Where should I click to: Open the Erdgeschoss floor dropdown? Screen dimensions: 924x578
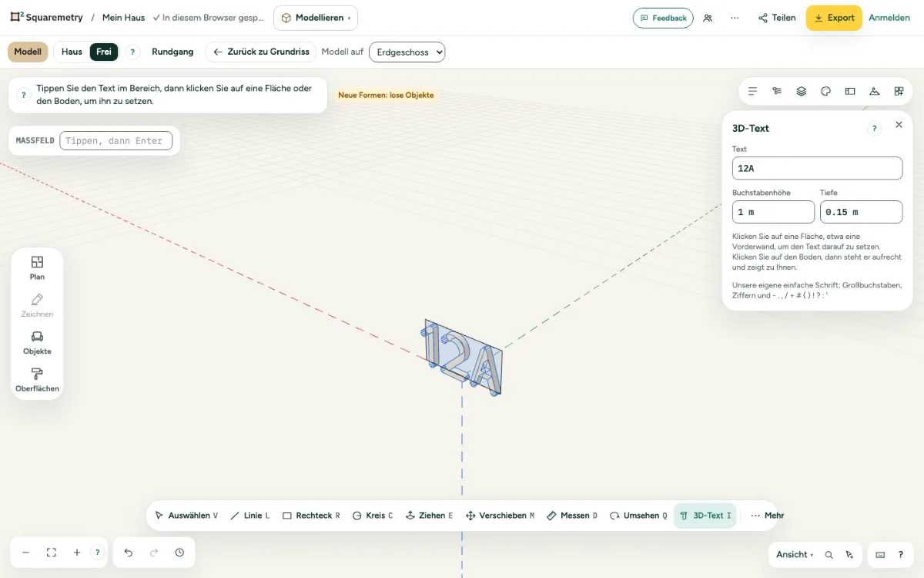coord(407,52)
